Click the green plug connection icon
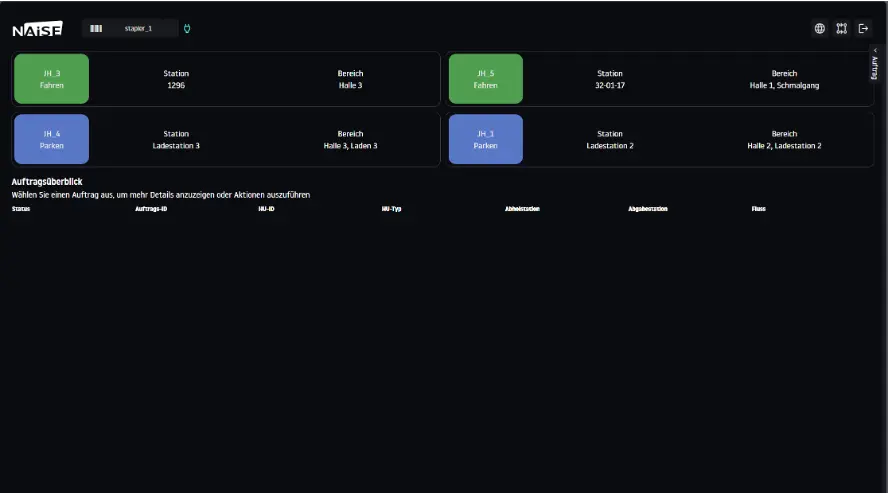 pyautogui.click(x=188, y=29)
